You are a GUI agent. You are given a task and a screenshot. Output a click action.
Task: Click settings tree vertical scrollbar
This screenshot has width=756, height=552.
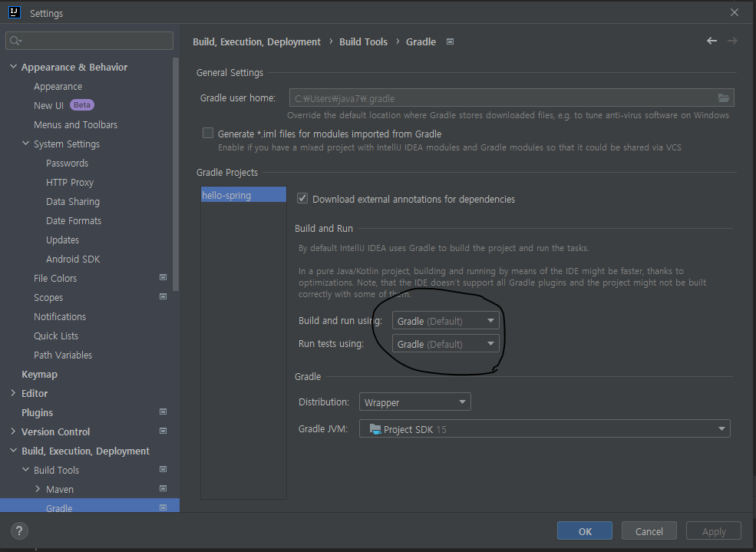tap(176, 174)
